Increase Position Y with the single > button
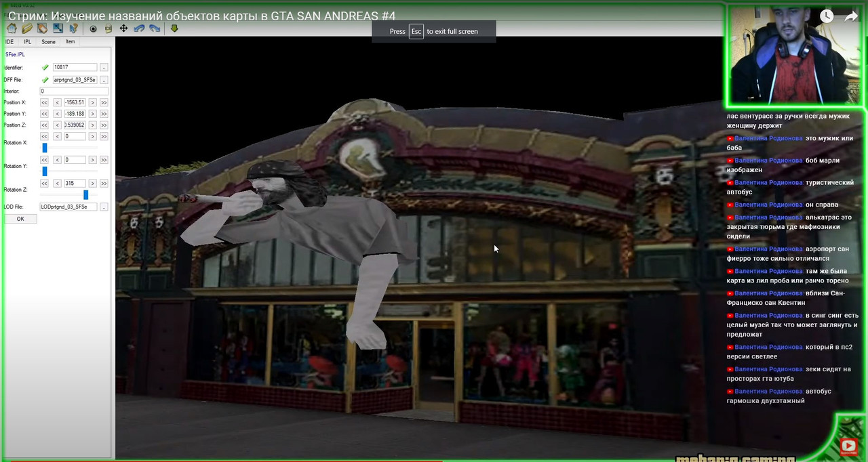 click(92, 114)
